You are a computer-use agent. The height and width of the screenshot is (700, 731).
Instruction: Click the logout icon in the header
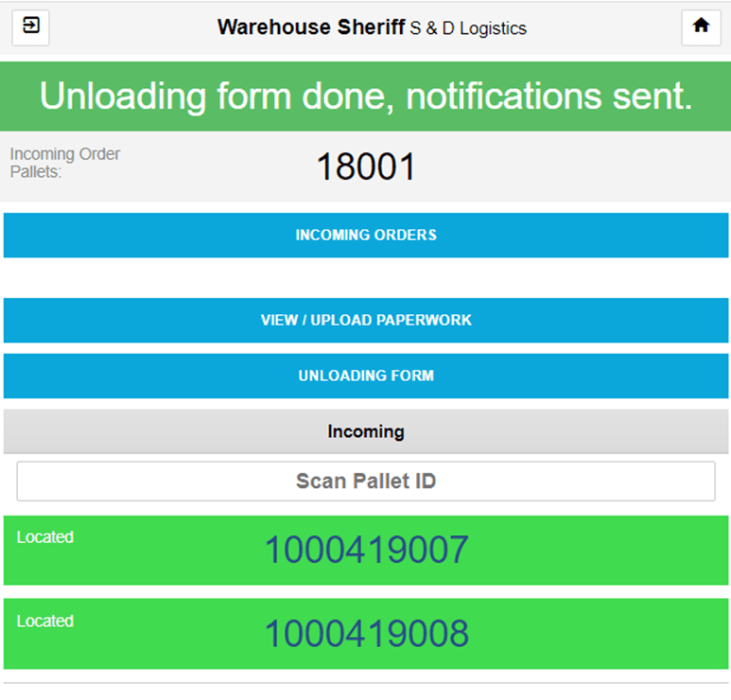(30, 26)
